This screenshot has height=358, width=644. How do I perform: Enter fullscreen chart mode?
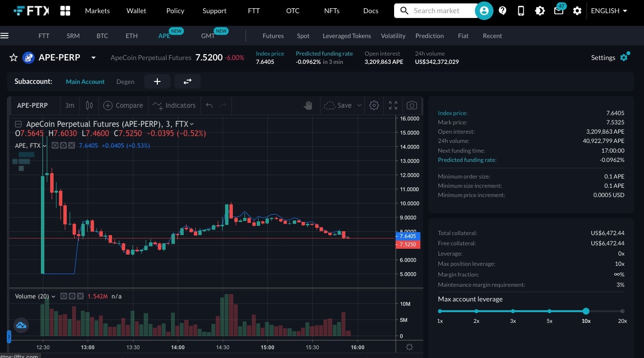[393, 105]
